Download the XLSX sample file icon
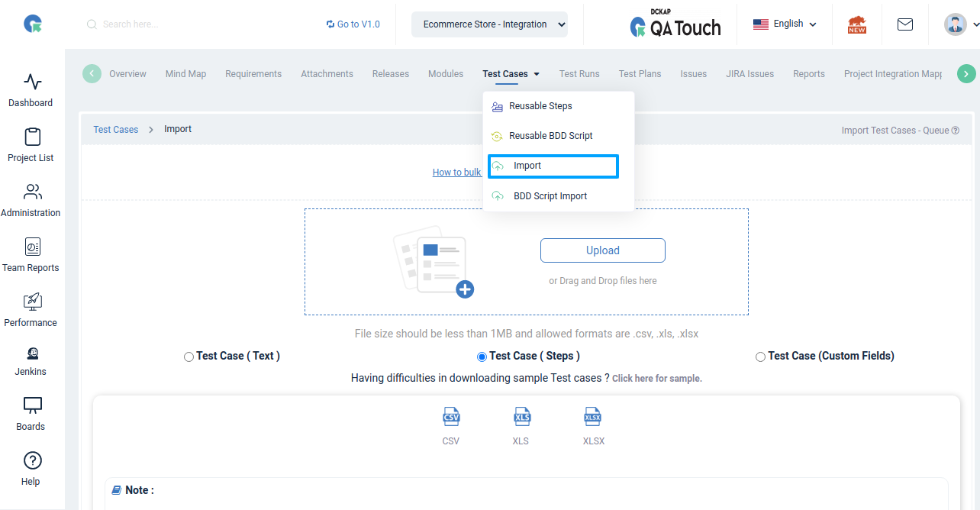 point(593,417)
